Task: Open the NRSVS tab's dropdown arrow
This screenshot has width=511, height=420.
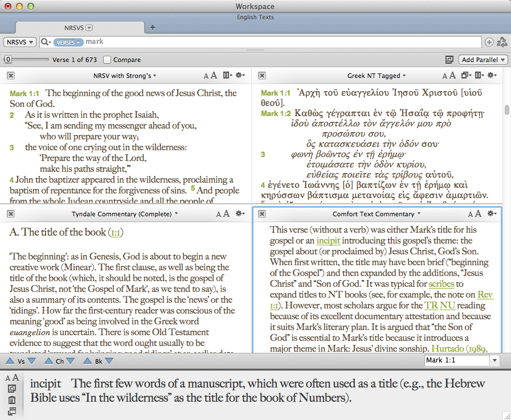Action: click(89, 28)
